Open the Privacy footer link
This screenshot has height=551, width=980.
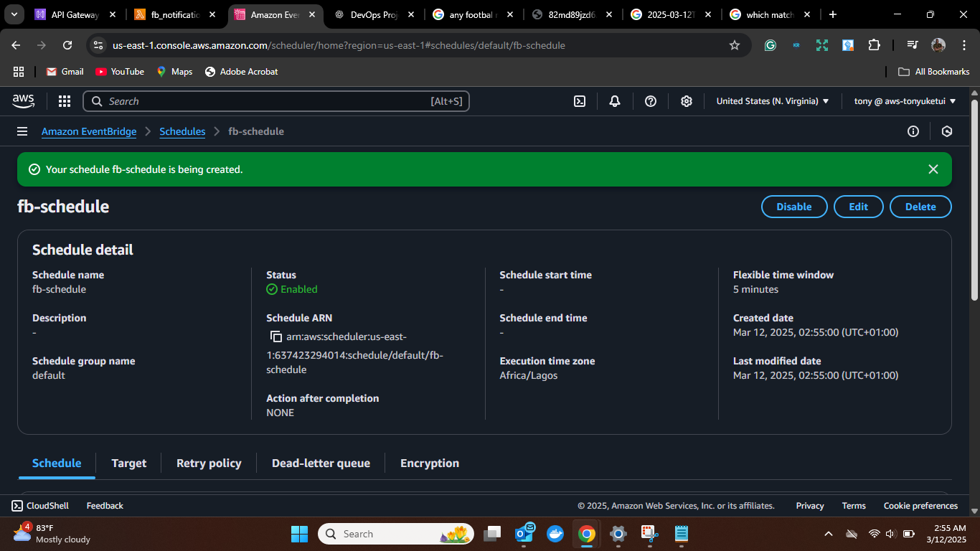(810, 506)
